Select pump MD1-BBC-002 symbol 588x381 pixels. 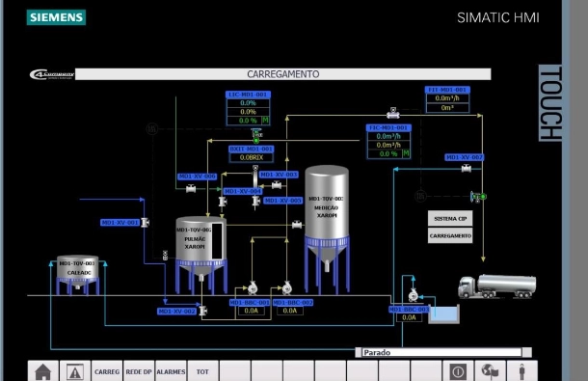pos(287,287)
